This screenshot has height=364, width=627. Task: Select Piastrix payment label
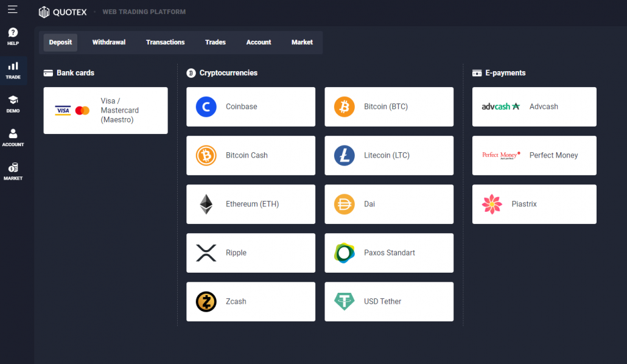click(524, 204)
